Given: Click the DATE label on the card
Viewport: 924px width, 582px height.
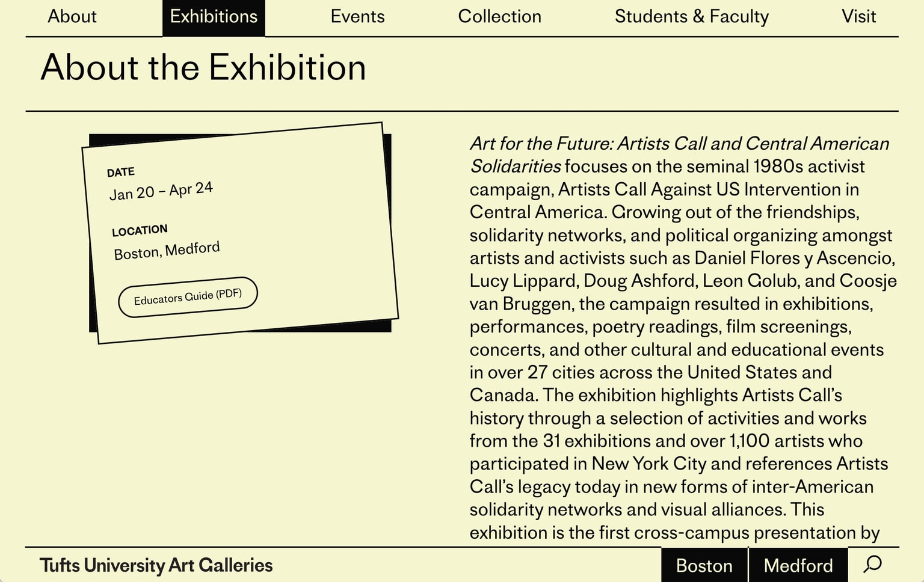Looking at the screenshot, I should 121,173.
